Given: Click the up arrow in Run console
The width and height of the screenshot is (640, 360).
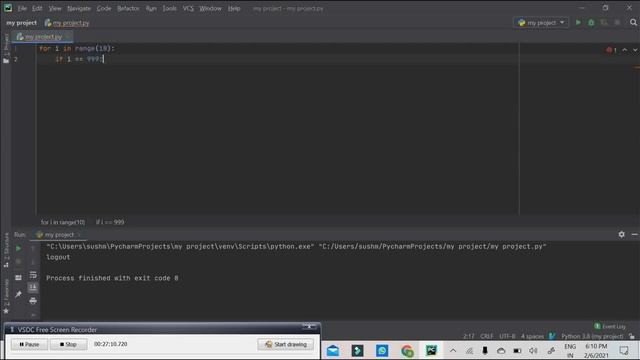Looking at the screenshot, I should click(x=33, y=248).
